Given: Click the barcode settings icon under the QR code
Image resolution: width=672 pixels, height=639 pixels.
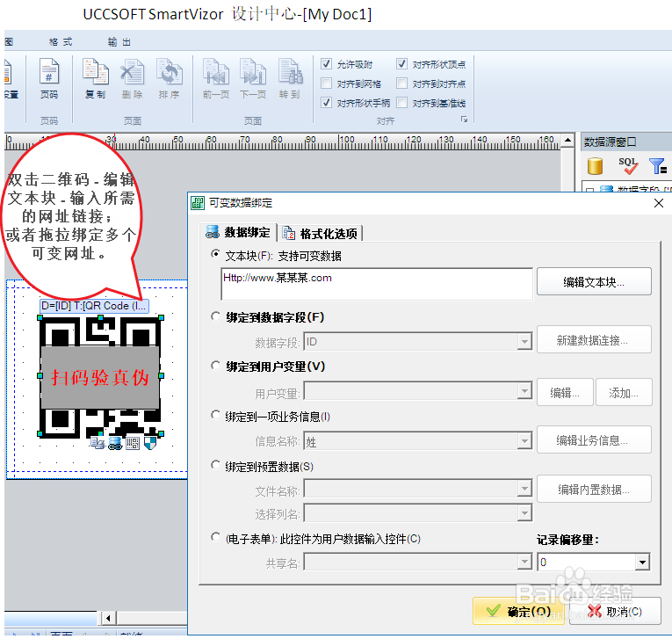Looking at the screenshot, I should (133, 443).
